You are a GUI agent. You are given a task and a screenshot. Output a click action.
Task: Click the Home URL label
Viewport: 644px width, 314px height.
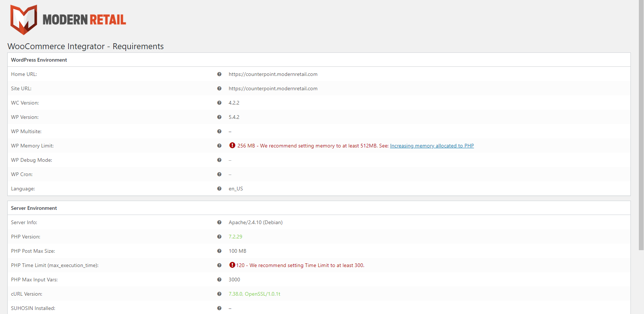click(24, 74)
